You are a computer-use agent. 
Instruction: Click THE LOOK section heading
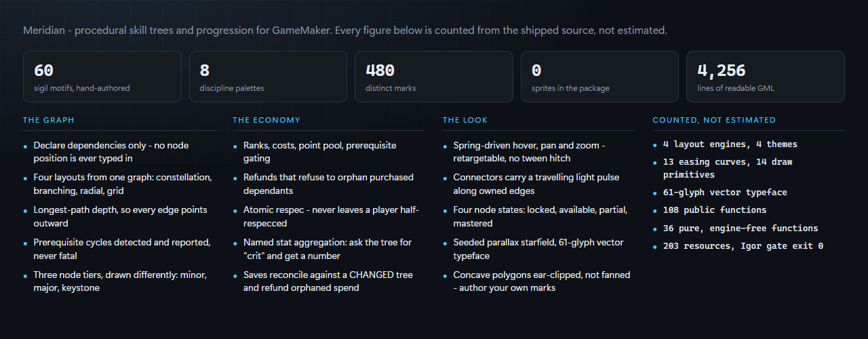click(465, 120)
